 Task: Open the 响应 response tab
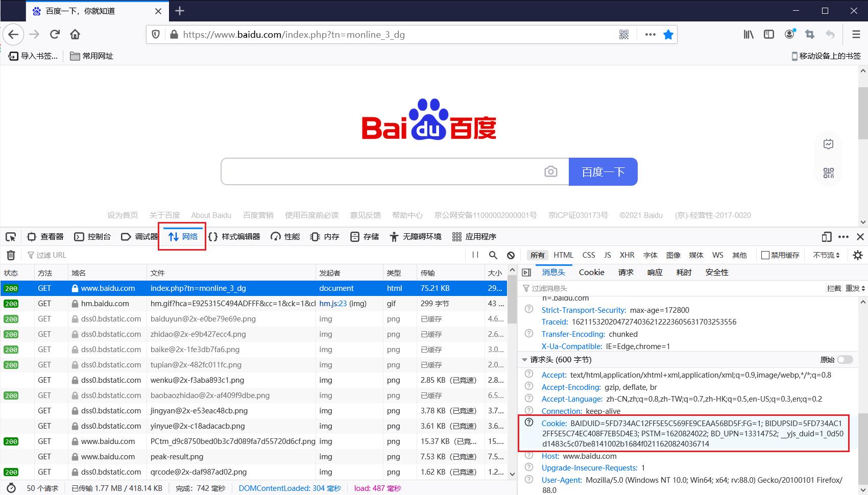click(x=655, y=273)
